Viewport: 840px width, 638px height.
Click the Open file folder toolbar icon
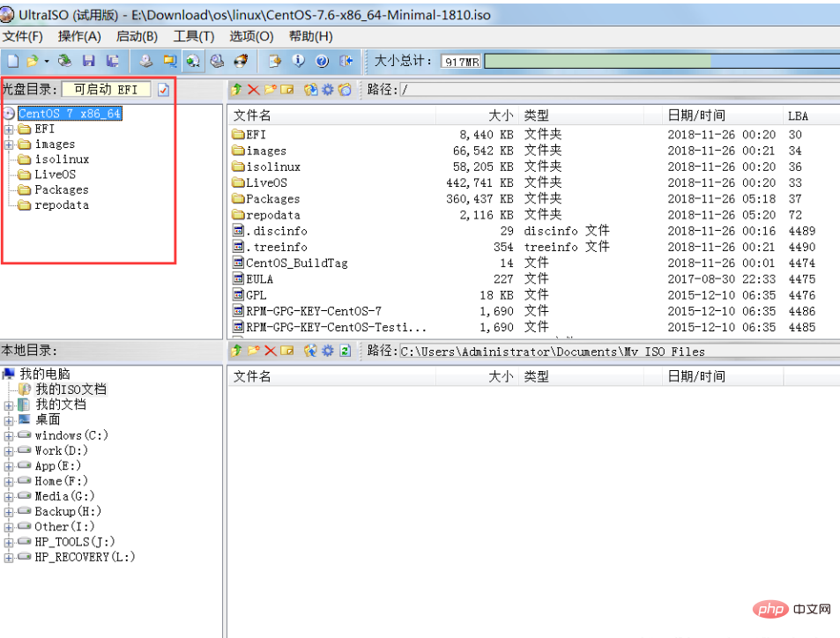click(x=33, y=61)
